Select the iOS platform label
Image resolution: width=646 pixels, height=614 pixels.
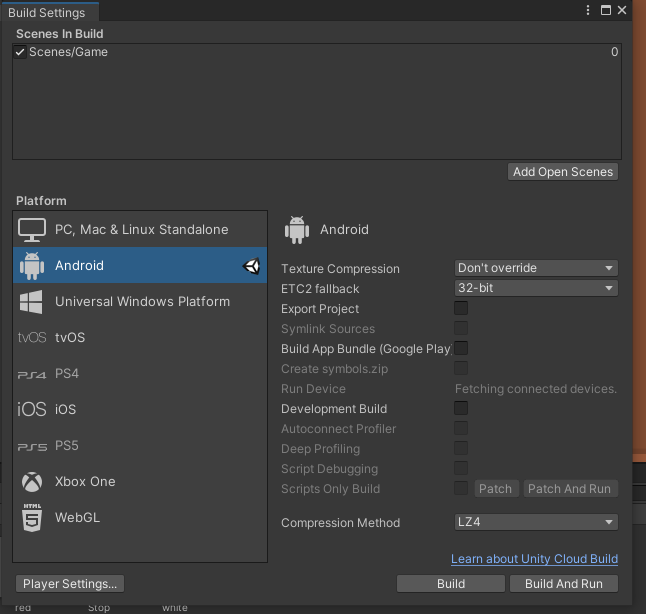[x=66, y=409]
